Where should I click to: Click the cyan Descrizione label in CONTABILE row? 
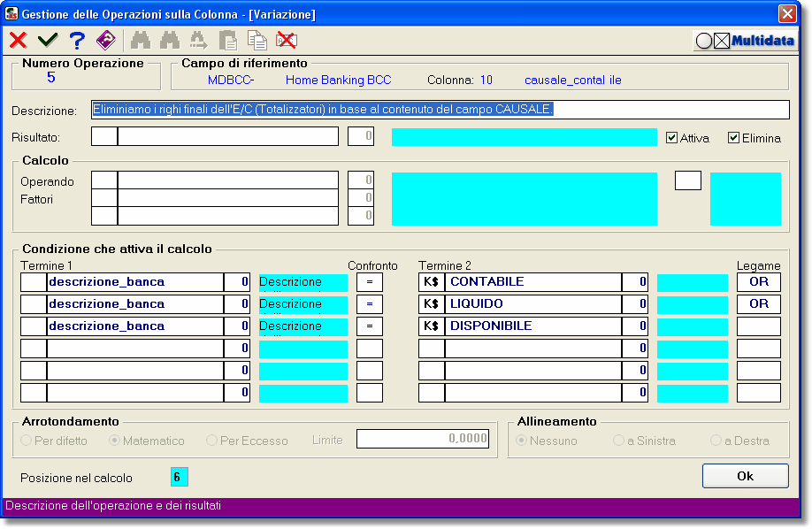[303, 282]
